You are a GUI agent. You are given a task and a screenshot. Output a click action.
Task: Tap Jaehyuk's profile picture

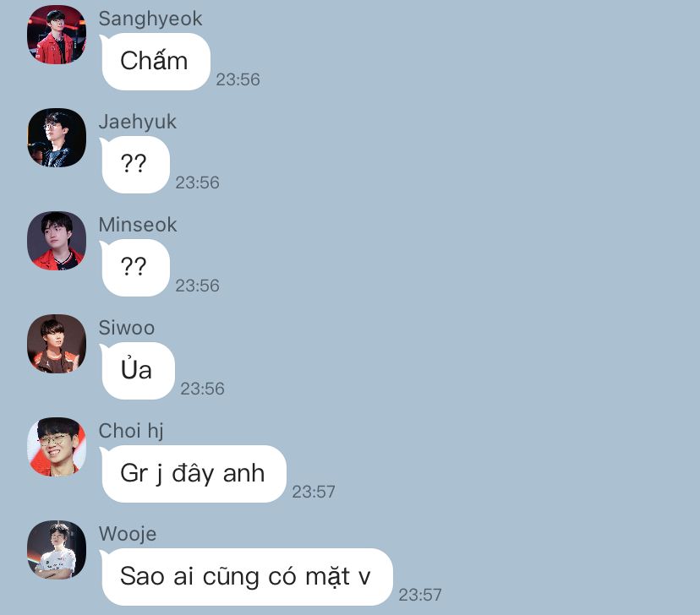tap(57, 138)
